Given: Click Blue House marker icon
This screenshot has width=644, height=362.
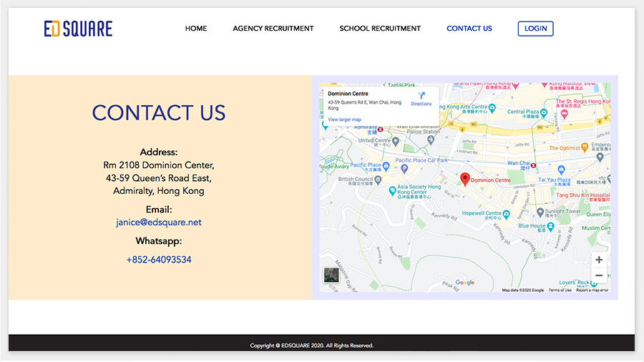Looking at the screenshot, I should click(550, 226).
